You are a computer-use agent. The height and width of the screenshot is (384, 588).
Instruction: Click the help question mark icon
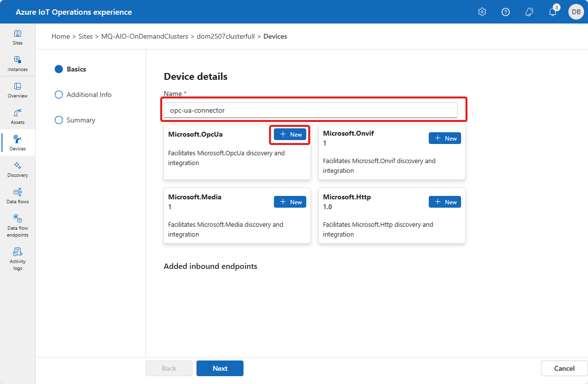pos(506,12)
